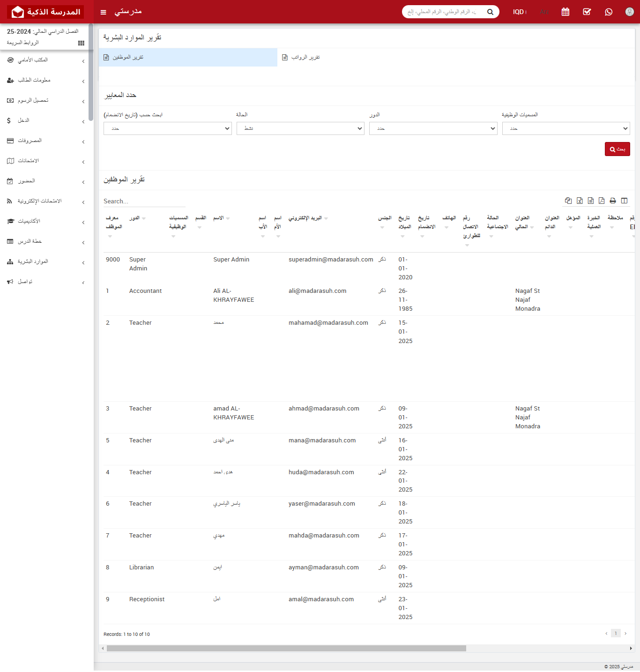Export employee report as PDF

(x=602, y=201)
